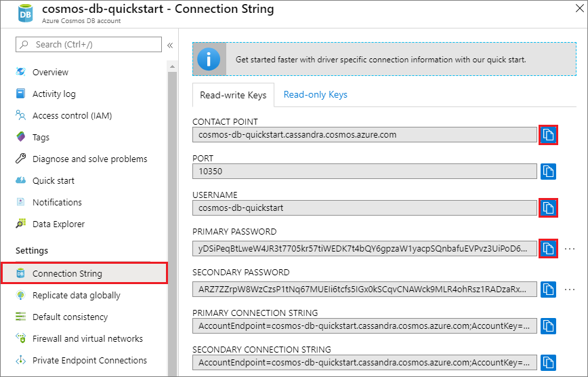588x377 pixels.
Task: Click the Secondary Password field
Action: pyautogui.click(x=364, y=289)
